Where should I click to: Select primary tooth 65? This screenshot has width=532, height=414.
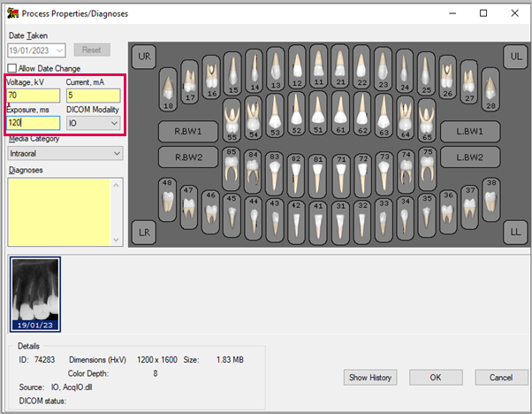[x=427, y=120]
